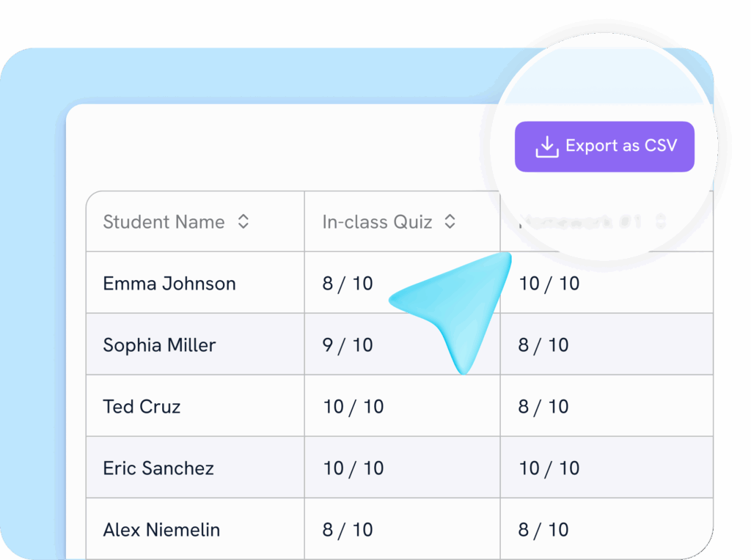
Task: Click the sort arrows beside In-class Quiz
Action: coord(450,222)
